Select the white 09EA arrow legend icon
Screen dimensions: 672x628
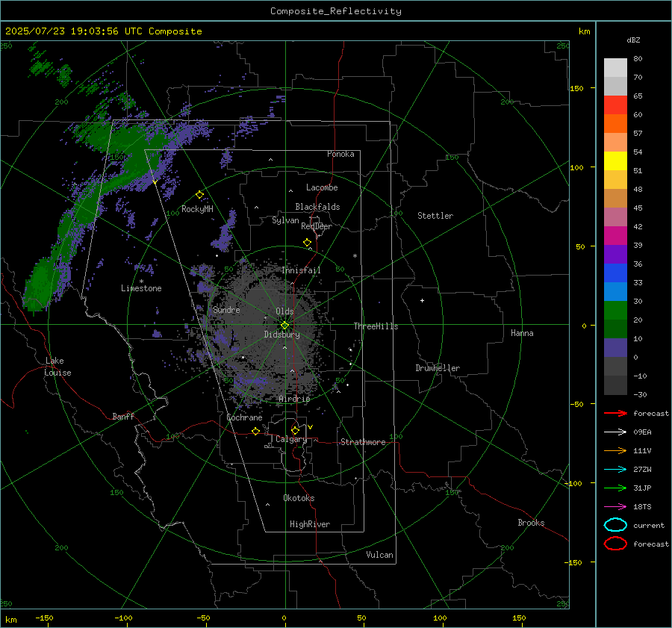[x=615, y=432]
